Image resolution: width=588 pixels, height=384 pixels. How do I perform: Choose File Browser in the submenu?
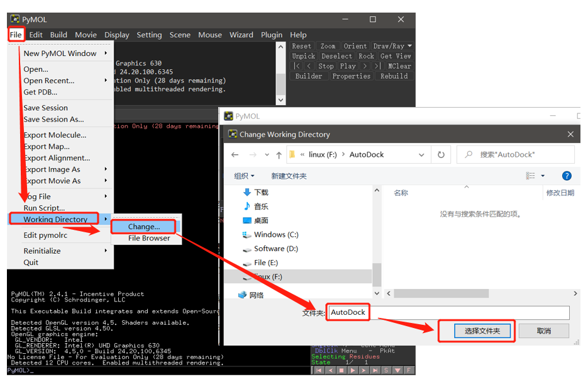coord(149,238)
